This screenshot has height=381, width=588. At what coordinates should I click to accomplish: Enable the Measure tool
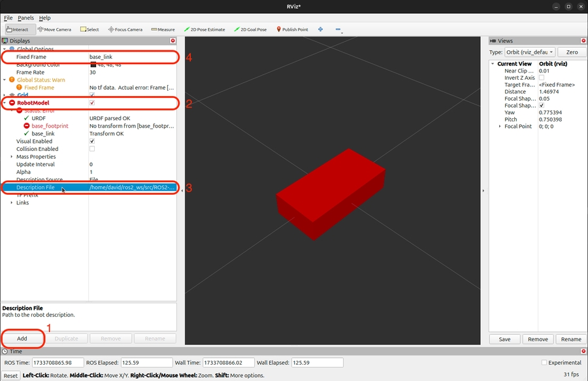point(163,29)
